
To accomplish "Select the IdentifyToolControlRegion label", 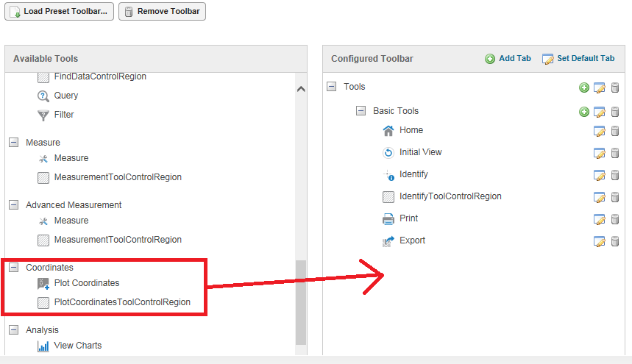I will click(x=450, y=196).
